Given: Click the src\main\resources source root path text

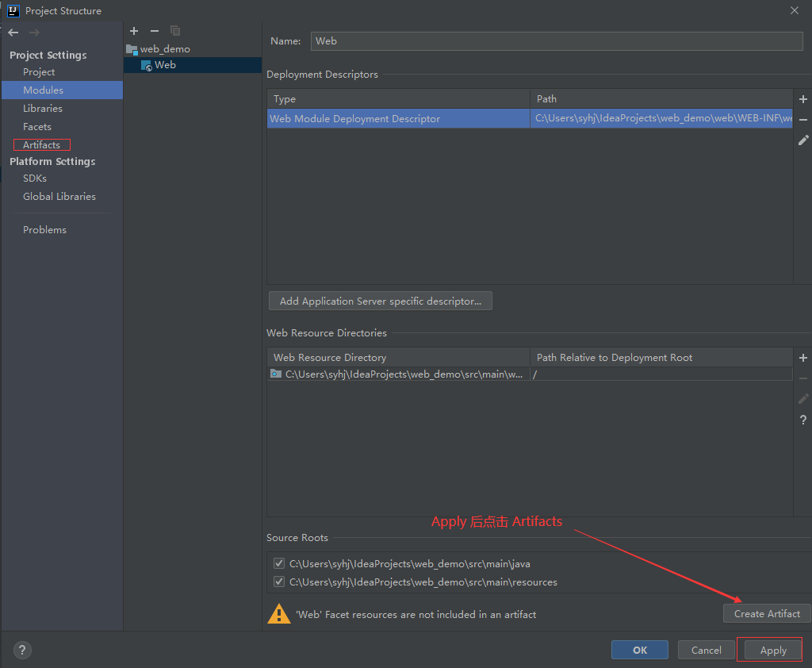Looking at the screenshot, I should (x=423, y=582).
